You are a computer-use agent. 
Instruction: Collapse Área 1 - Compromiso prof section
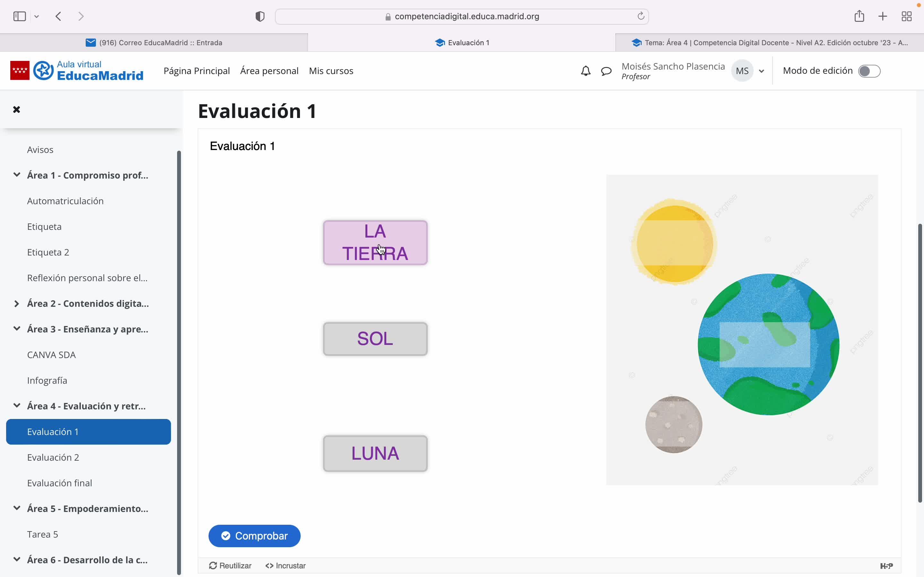point(17,175)
